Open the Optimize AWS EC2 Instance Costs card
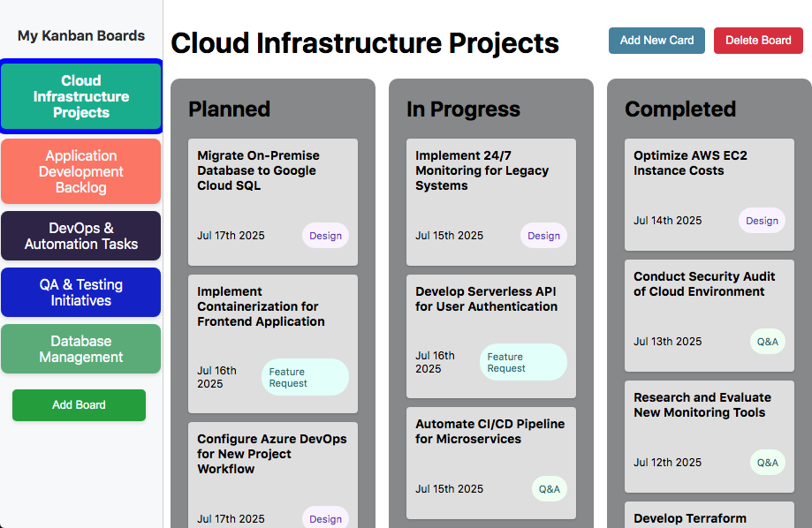812x528 pixels. (710, 194)
